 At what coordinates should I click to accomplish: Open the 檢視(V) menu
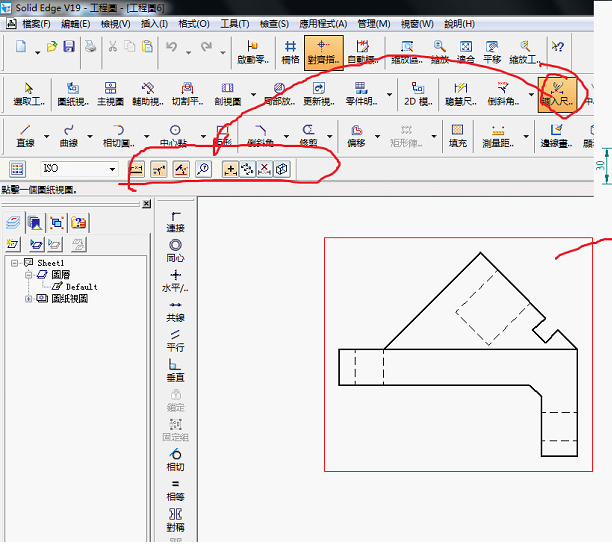[116, 24]
